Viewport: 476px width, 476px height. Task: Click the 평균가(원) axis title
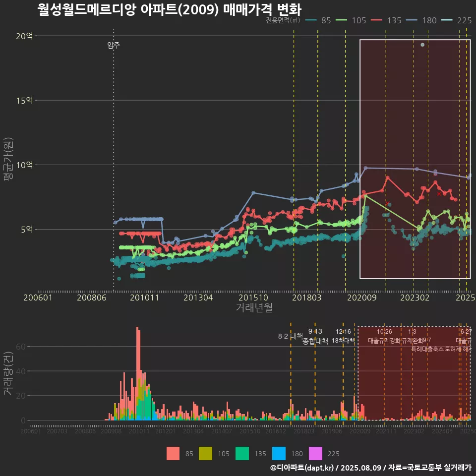click(8, 159)
